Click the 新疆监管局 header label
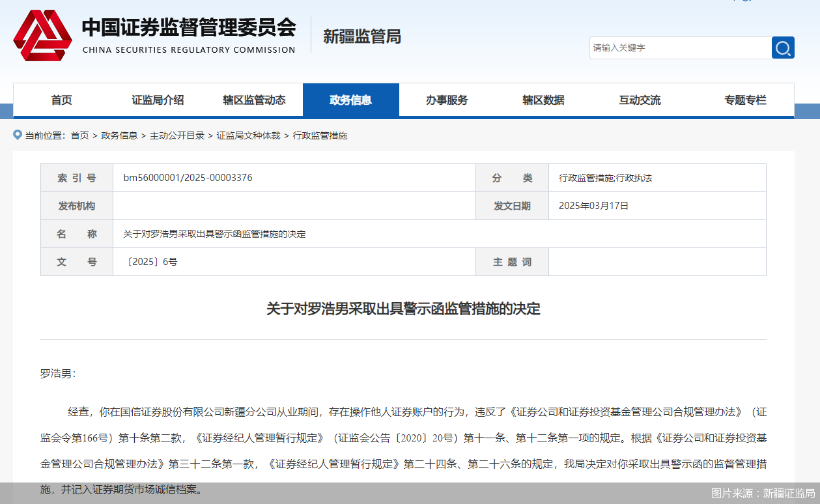 (x=361, y=37)
